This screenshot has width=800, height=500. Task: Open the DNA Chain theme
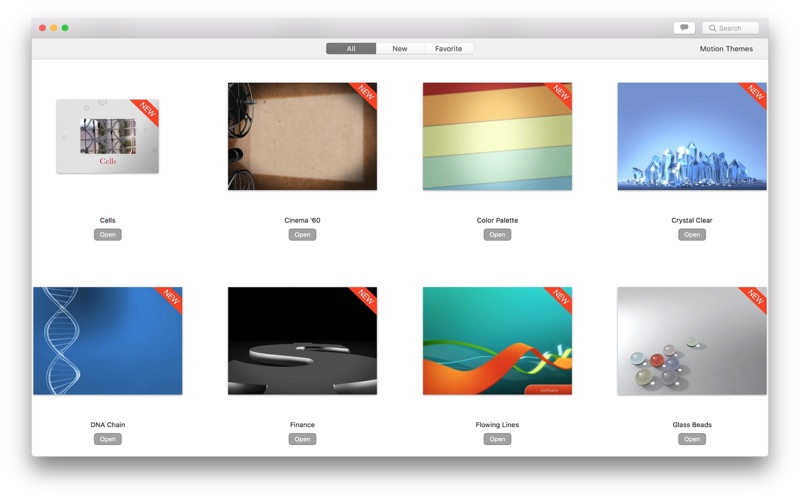coord(108,439)
